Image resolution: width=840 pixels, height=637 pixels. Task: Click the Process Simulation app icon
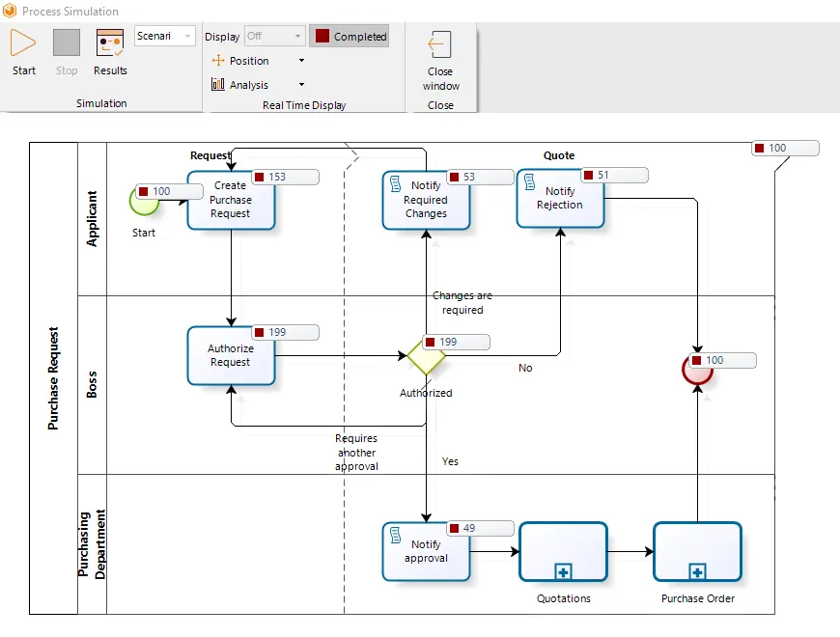click(x=9, y=11)
